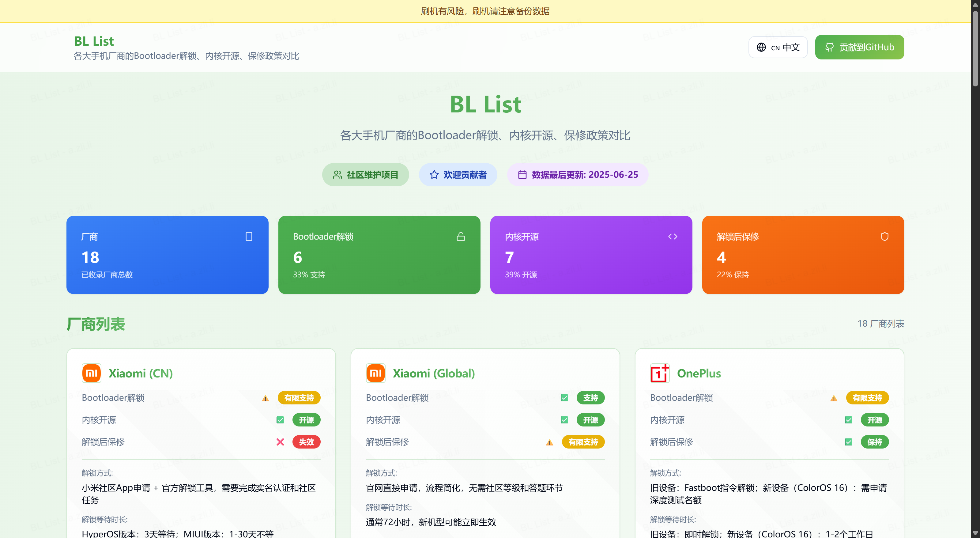Click the 贡献到GitHub button

(x=859, y=47)
